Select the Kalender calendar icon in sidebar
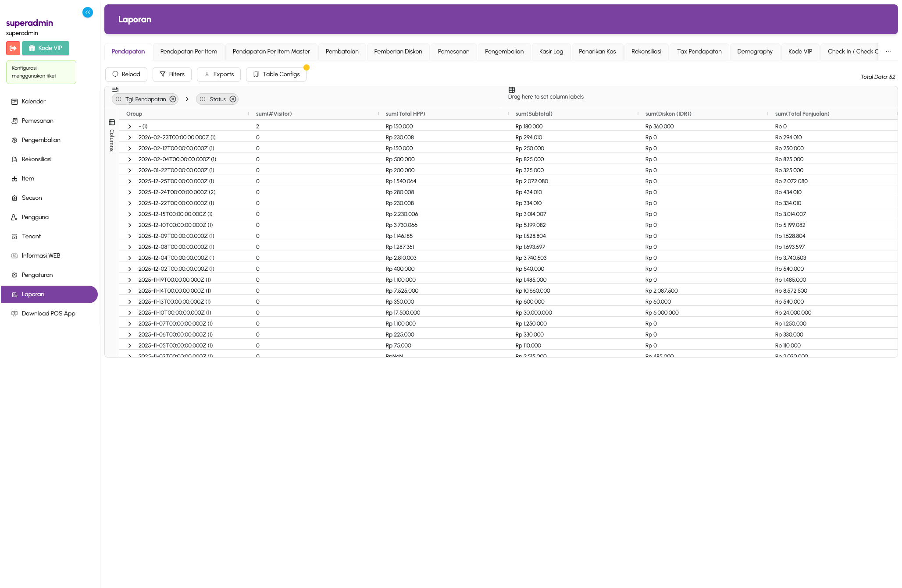The height and width of the screenshot is (588, 902). click(x=14, y=102)
